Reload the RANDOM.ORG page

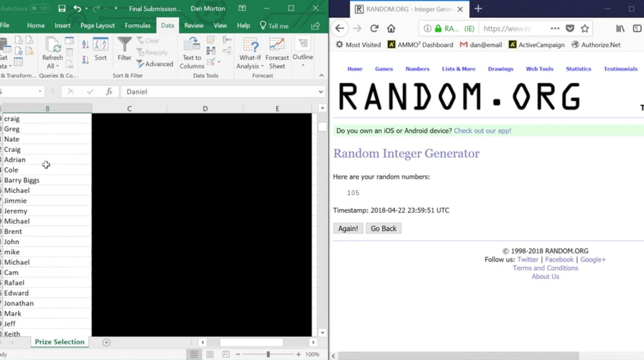(374, 29)
